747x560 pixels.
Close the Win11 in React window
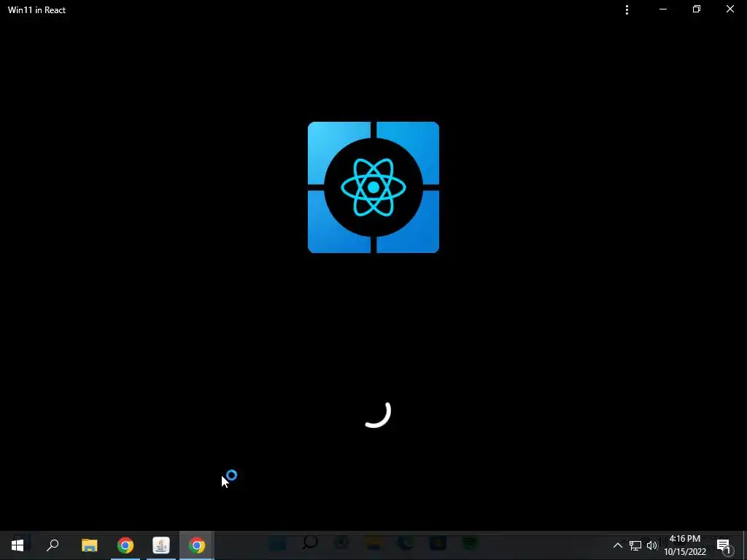tap(729, 9)
